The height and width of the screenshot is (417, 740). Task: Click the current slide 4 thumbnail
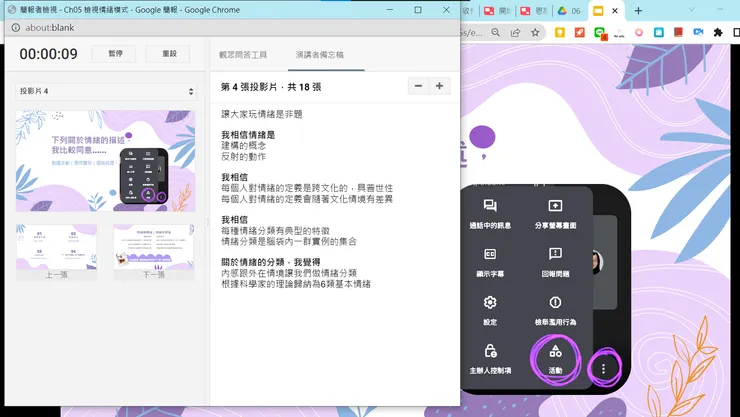pyautogui.click(x=106, y=161)
